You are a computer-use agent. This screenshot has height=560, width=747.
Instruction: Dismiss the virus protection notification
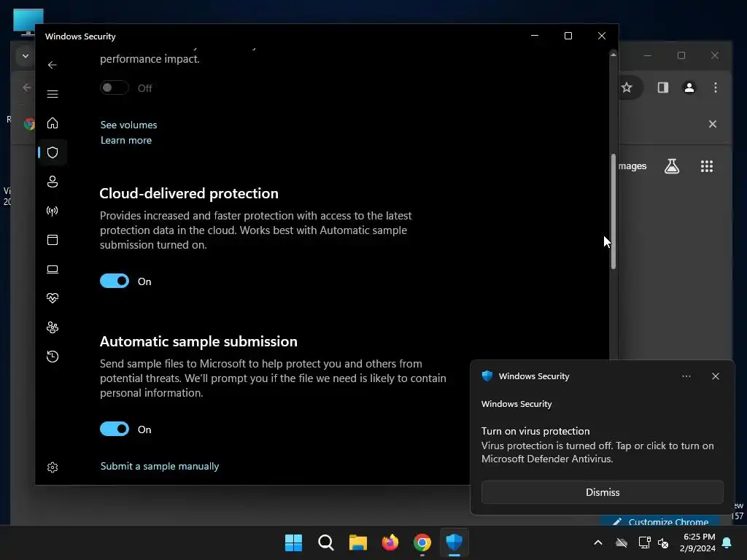602,492
